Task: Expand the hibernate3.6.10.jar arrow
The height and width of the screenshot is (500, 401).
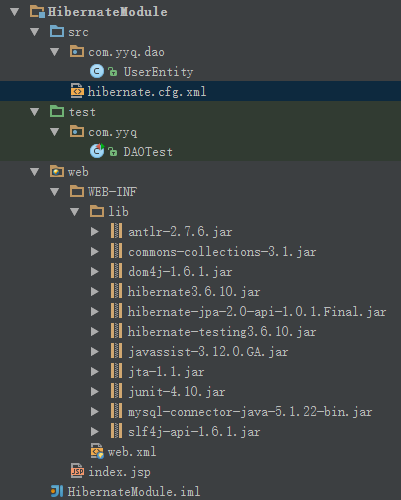Action: click(x=95, y=292)
